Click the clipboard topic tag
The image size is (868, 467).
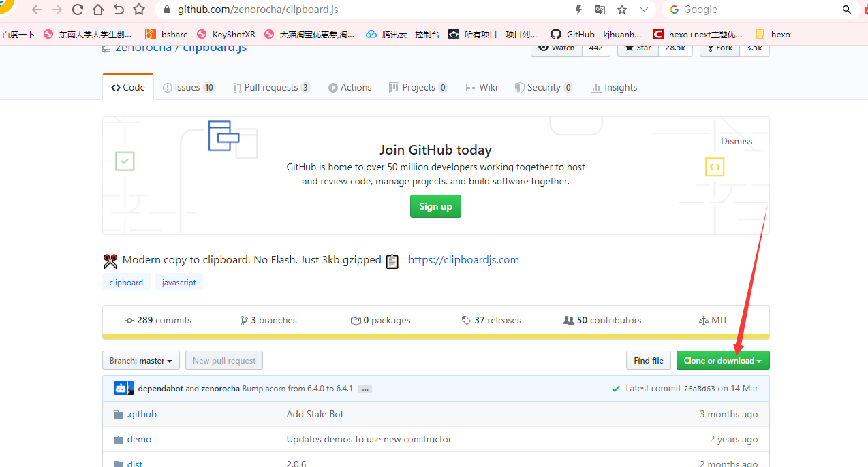coord(126,282)
